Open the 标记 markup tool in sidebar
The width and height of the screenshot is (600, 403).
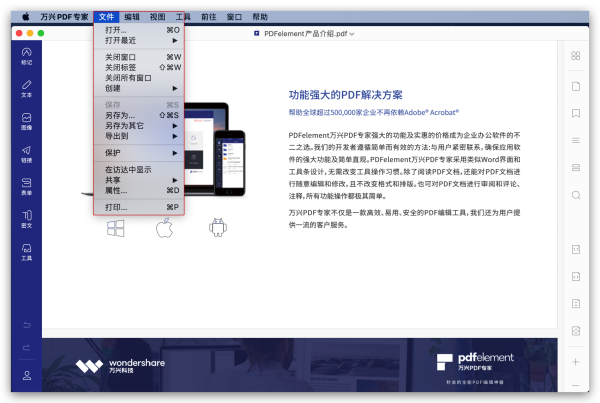pos(26,56)
